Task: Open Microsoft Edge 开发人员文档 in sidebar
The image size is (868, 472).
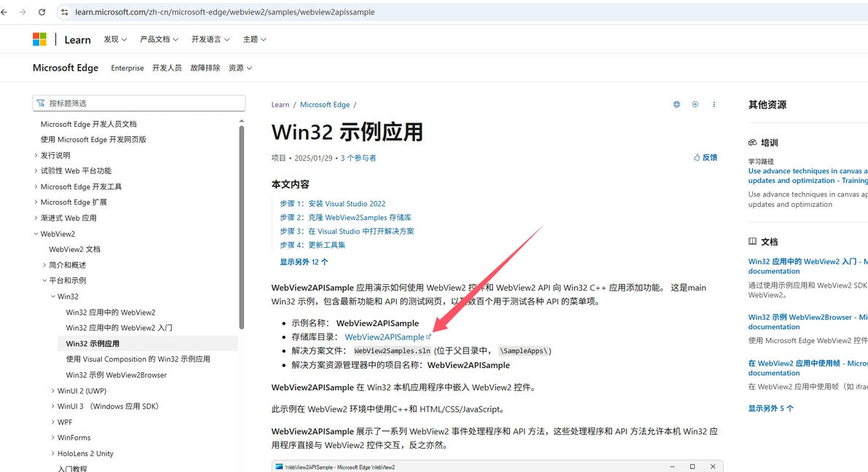Action: tap(89, 124)
